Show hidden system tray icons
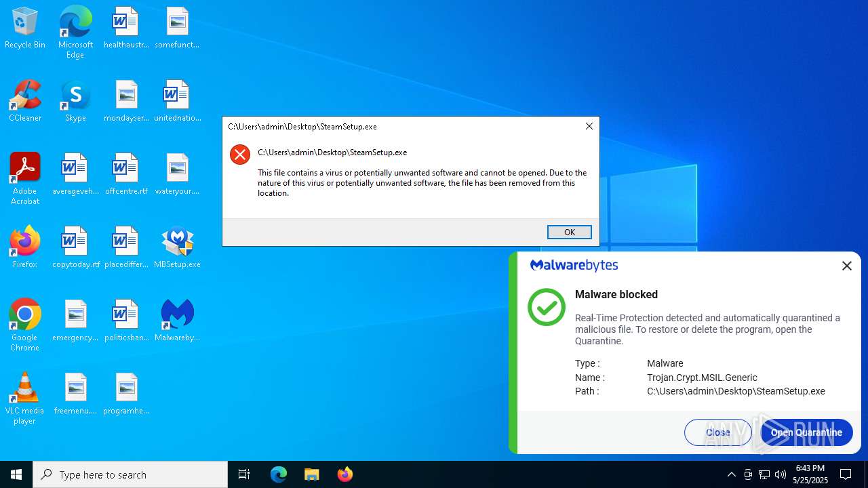The image size is (868, 488). point(731,474)
